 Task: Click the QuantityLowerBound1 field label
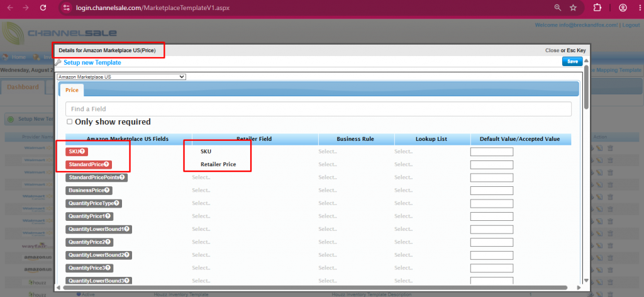(x=99, y=229)
